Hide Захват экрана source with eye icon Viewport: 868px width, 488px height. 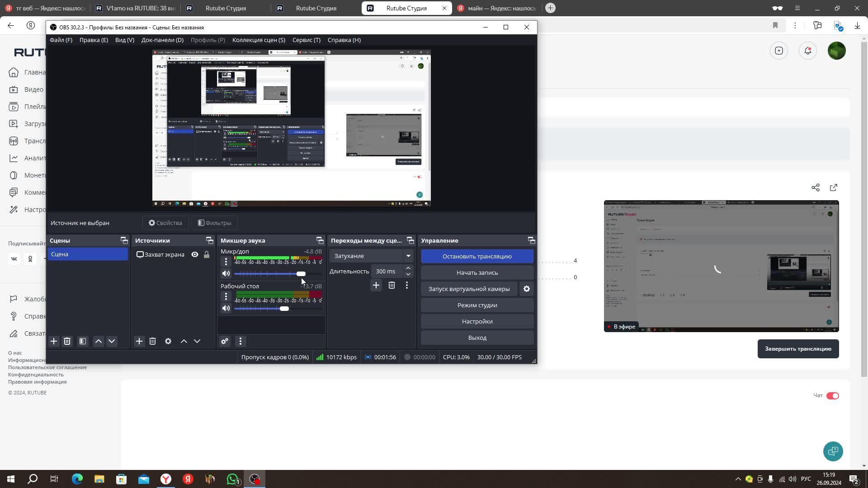click(x=195, y=254)
